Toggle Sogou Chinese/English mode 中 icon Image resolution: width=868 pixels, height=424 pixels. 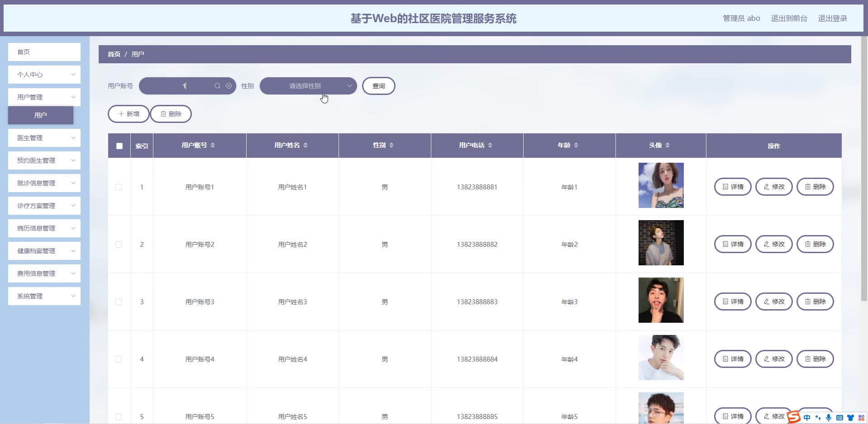pyautogui.click(x=807, y=418)
